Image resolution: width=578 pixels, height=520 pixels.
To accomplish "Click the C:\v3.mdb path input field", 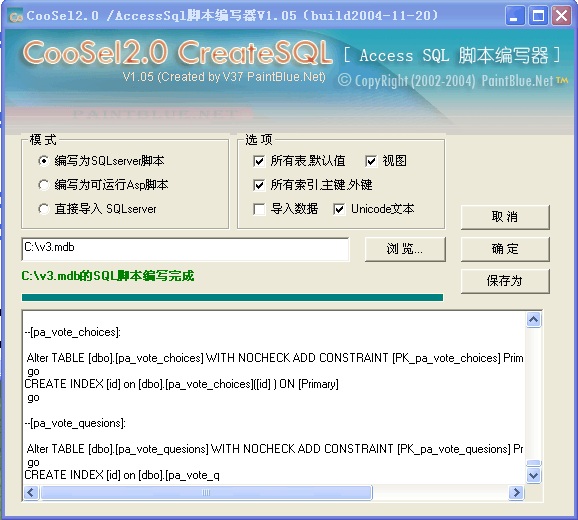I will pos(185,249).
